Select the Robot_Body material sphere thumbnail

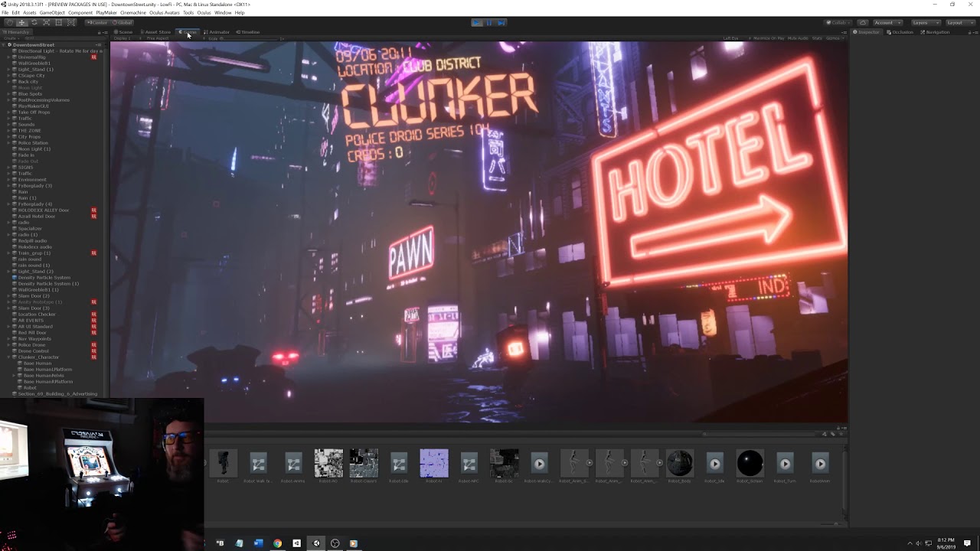point(680,463)
